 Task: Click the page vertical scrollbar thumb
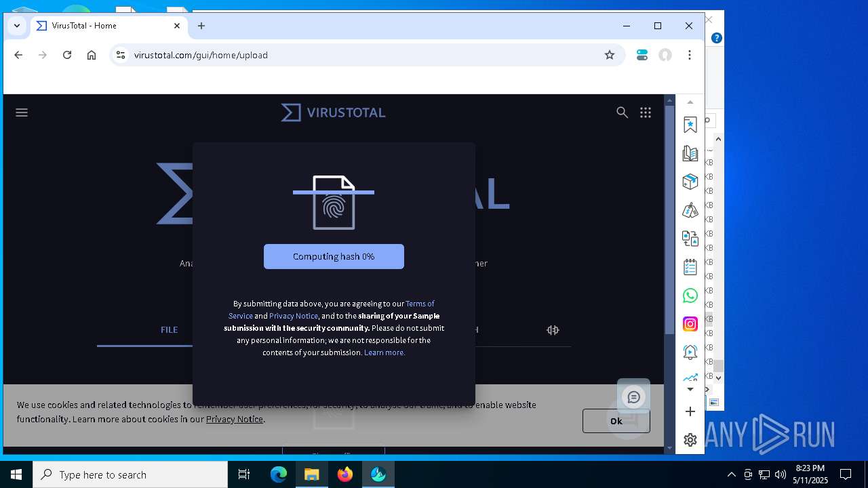pyautogui.click(x=669, y=220)
